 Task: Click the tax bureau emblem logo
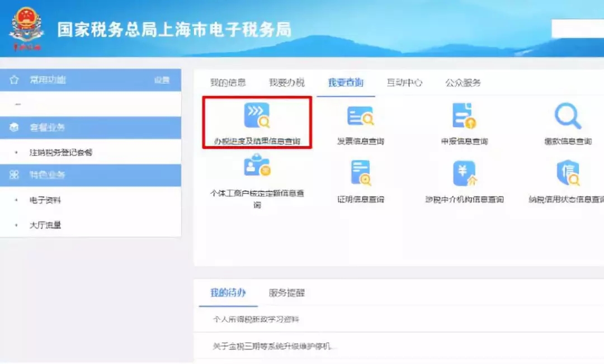tap(26, 29)
